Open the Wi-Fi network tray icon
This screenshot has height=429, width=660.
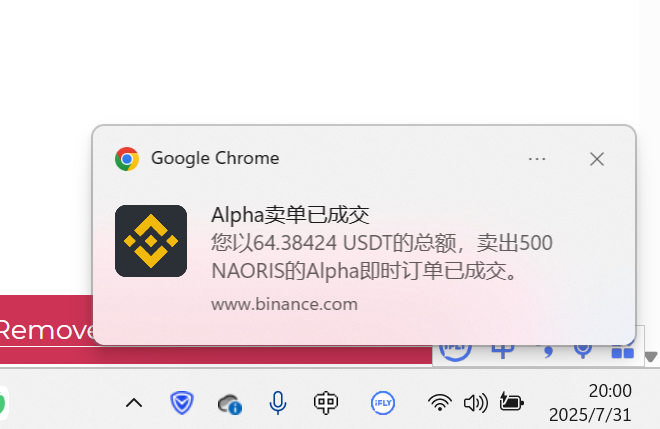(440, 403)
